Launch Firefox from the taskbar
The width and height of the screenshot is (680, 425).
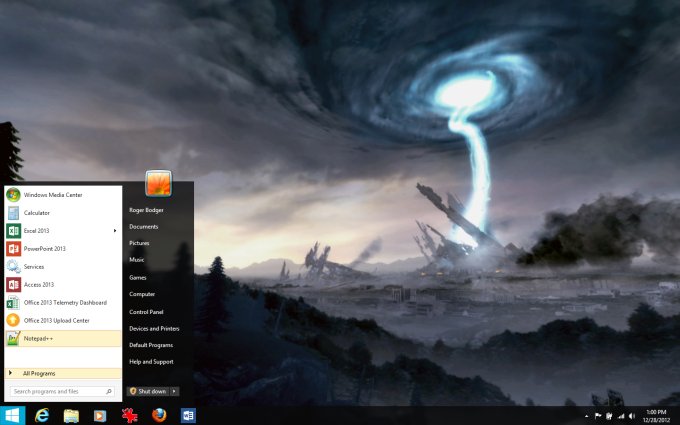point(159,415)
